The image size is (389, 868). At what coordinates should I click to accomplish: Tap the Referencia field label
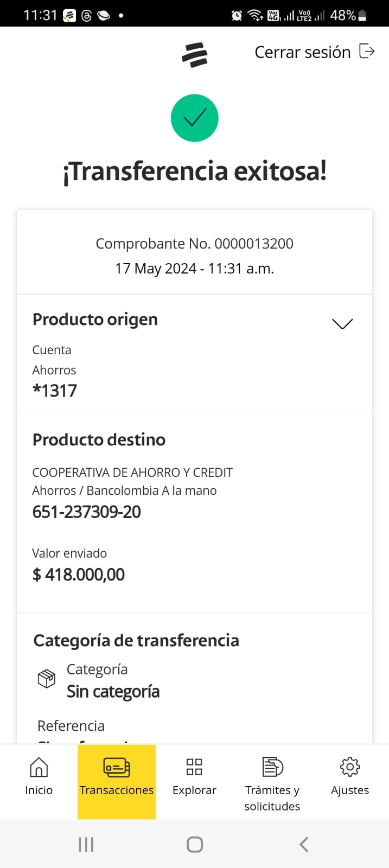pyautogui.click(x=71, y=726)
